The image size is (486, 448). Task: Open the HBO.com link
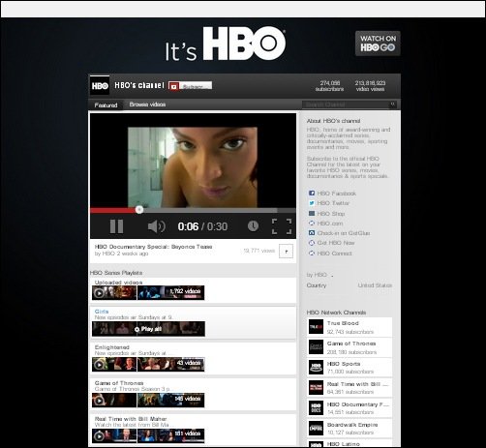tap(330, 224)
